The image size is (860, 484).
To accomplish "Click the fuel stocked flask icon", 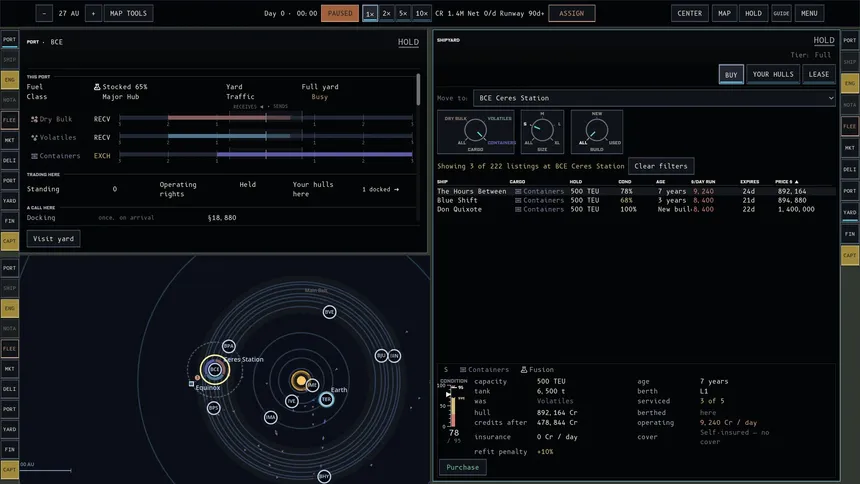I will click(97, 87).
